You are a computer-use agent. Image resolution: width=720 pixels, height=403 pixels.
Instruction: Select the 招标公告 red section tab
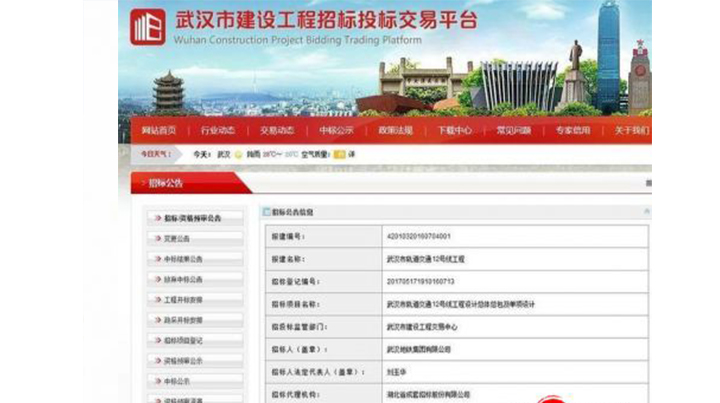[191, 183]
